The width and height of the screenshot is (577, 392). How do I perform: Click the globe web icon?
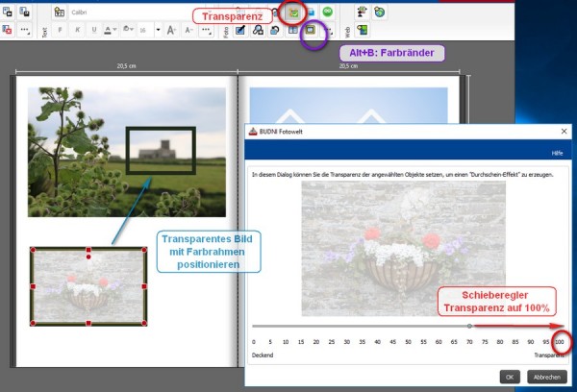[x=380, y=12]
